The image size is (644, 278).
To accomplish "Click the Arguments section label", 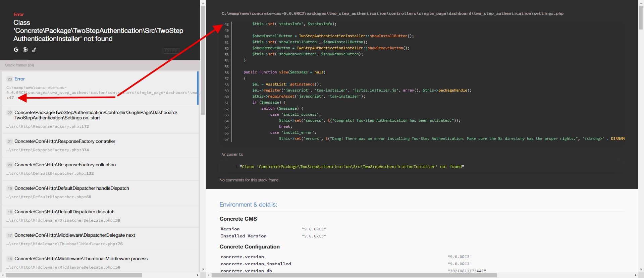I will pyautogui.click(x=232, y=154).
